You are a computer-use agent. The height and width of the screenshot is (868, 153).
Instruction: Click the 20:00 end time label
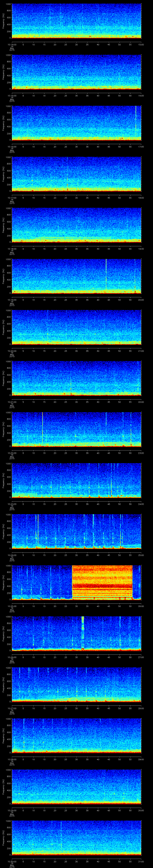coord(141,300)
